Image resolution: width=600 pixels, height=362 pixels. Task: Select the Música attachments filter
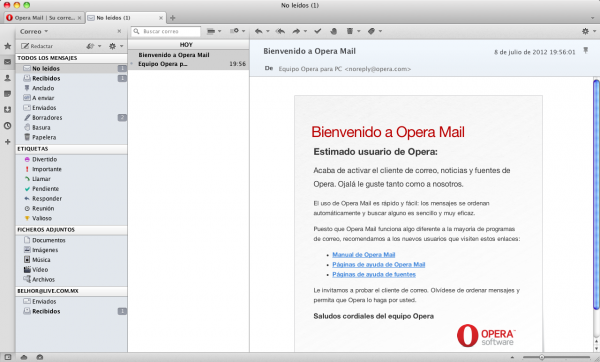click(71, 260)
